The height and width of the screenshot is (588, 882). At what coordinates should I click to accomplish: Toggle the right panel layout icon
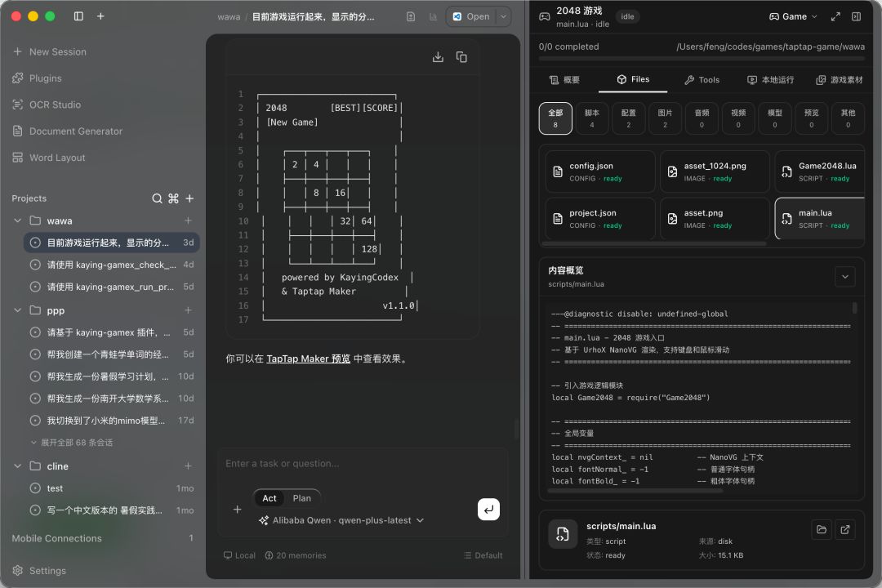point(856,17)
